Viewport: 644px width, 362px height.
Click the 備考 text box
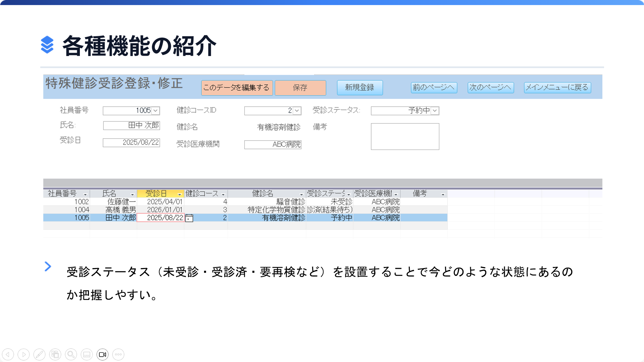(405, 137)
